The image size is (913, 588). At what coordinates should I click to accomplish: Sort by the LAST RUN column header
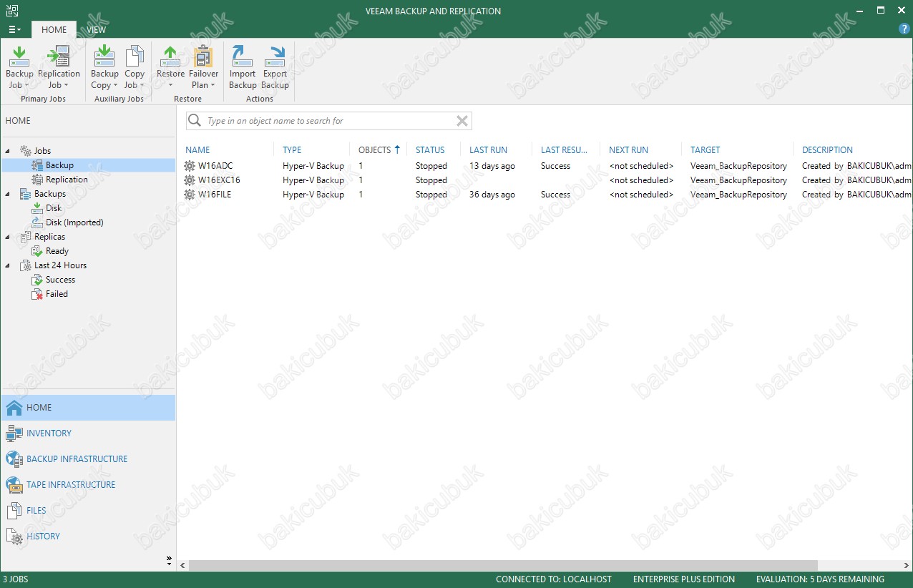tap(488, 150)
